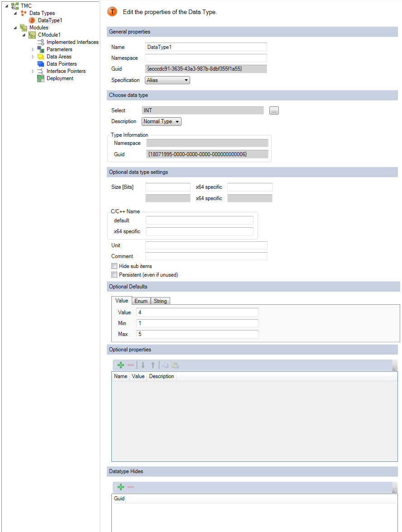Image resolution: width=402 pixels, height=532 pixels.
Task: Remove selected optional property with minus icon
Action: (131, 365)
